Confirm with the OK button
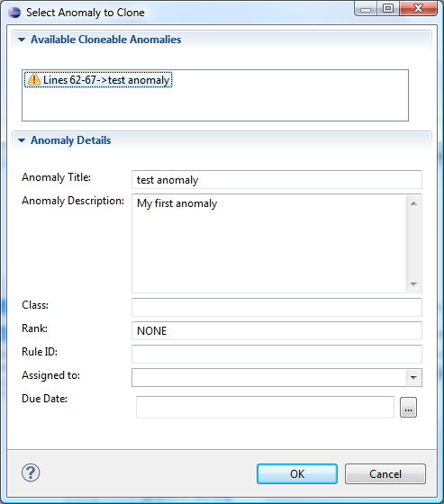Image resolution: width=444 pixels, height=504 pixels. pos(297,473)
